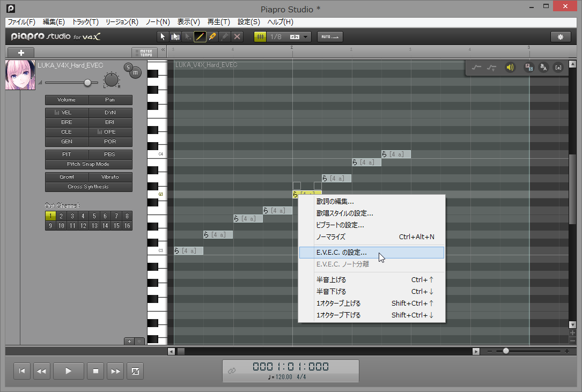Click the Volume parameter button
This screenshot has height=392, width=582.
[67, 100]
